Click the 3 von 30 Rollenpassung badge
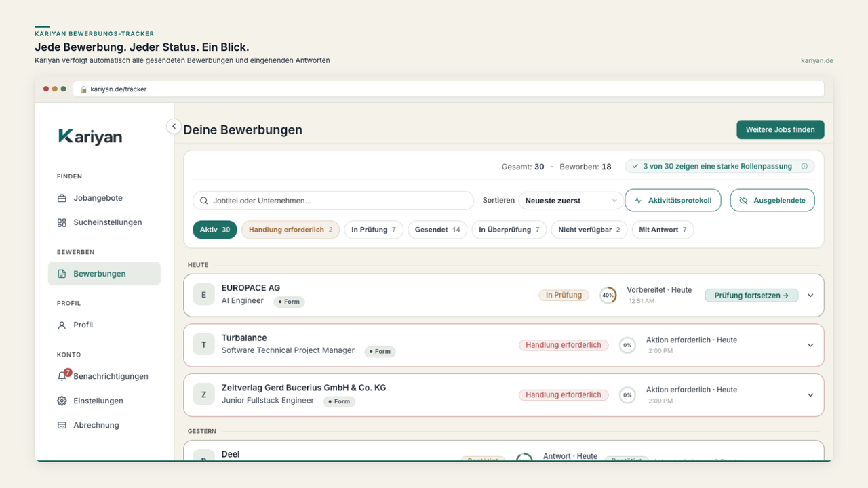 pos(719,166)
